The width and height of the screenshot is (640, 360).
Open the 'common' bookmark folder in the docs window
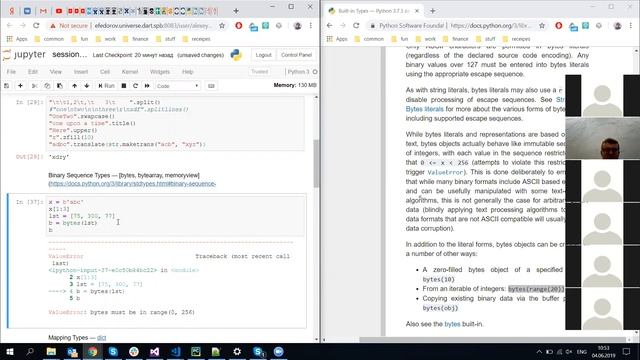tap(369, 39)
